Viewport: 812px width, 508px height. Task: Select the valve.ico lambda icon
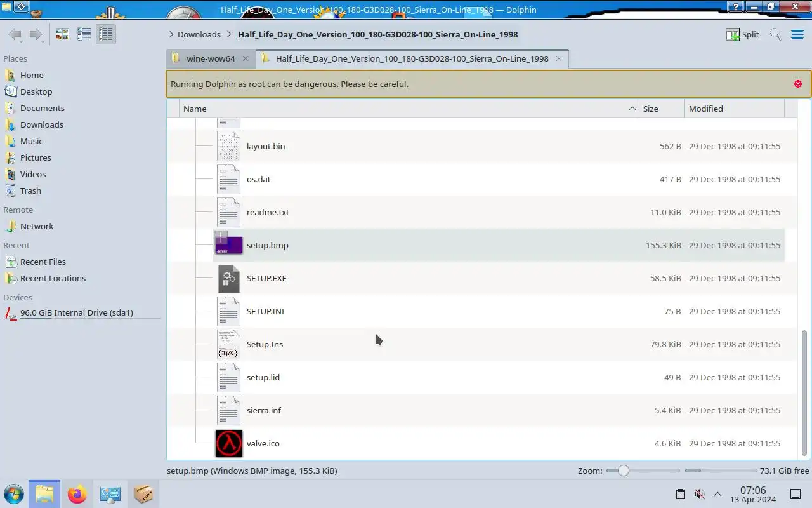point(228,443)
